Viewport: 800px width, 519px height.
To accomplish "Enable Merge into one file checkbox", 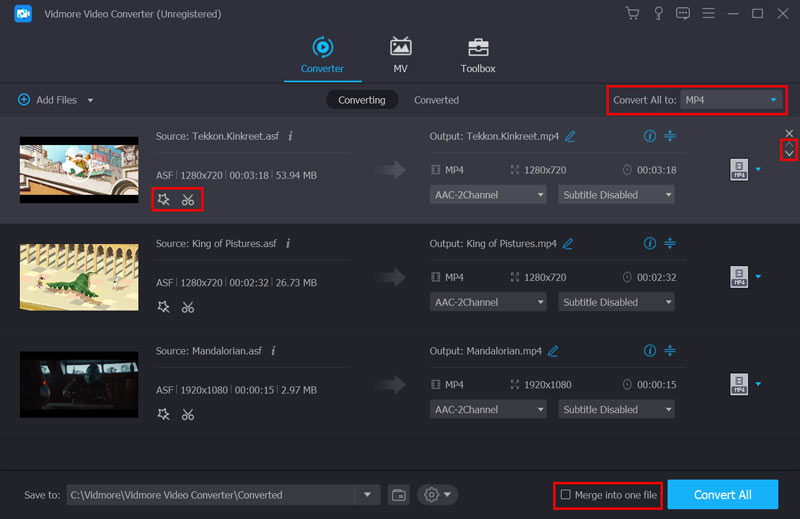I will click(x=566, y=495).
